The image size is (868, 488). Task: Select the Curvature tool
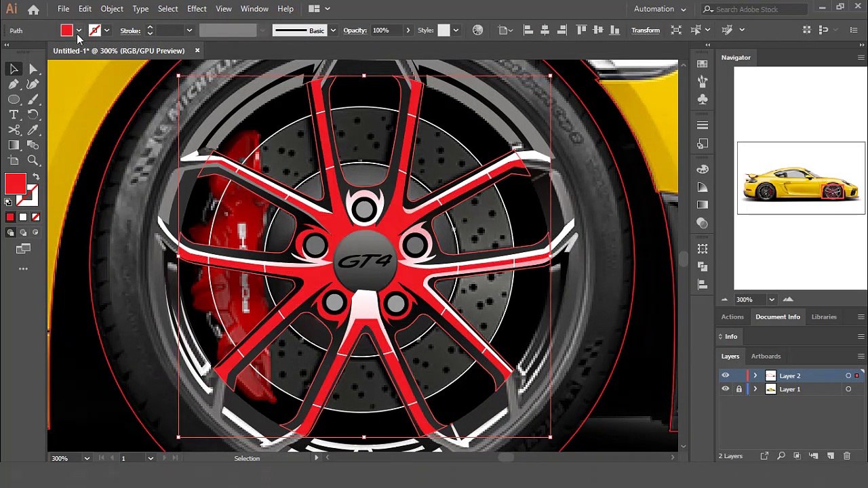33,85
